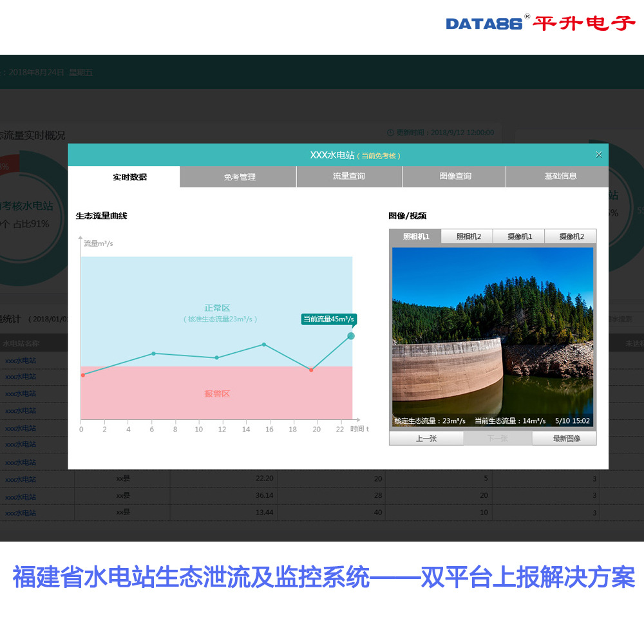Select the 照相机1 camera tab
This screenshot has width=644, height=644.
[415, 236]
